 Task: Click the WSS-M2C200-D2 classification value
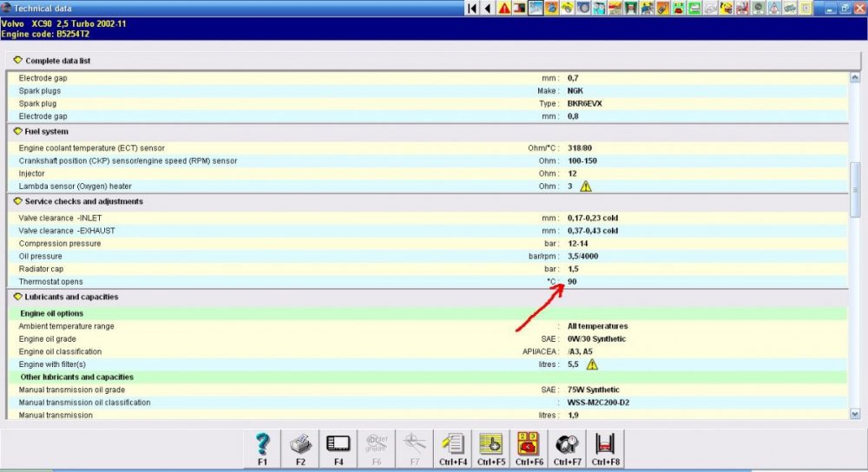pyautogui.click(x=598, y=403)
